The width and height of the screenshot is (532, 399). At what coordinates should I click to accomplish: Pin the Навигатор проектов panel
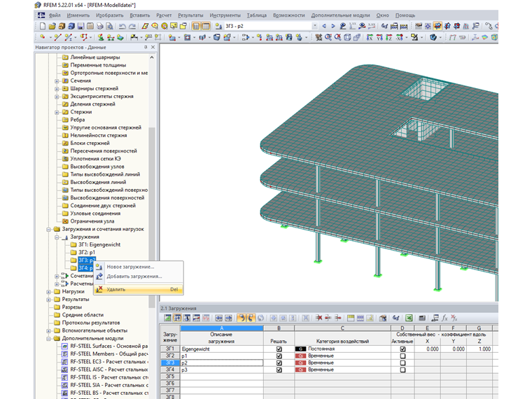click(146, 47)
